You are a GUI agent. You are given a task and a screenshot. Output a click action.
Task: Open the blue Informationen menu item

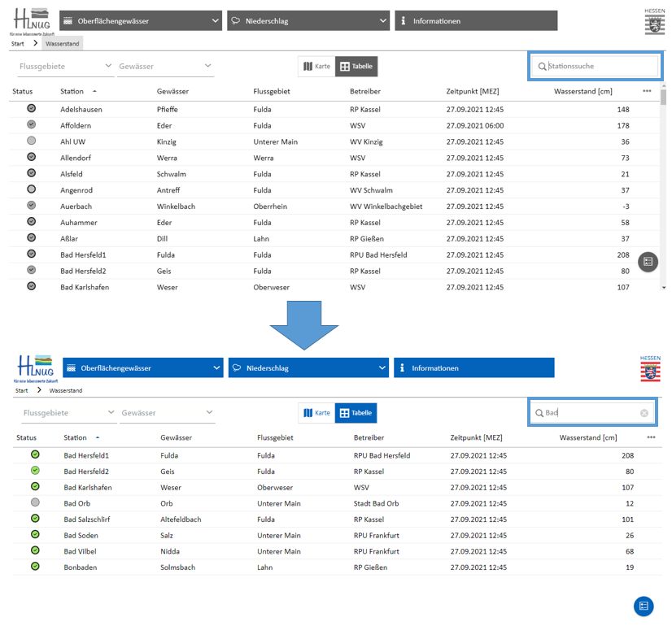point(473,368)
